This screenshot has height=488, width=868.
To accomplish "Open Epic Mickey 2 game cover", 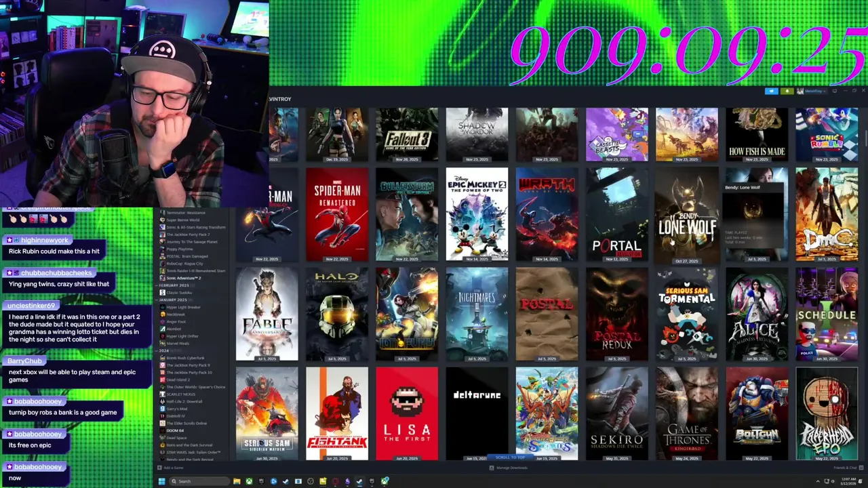I will coord(477,214).
